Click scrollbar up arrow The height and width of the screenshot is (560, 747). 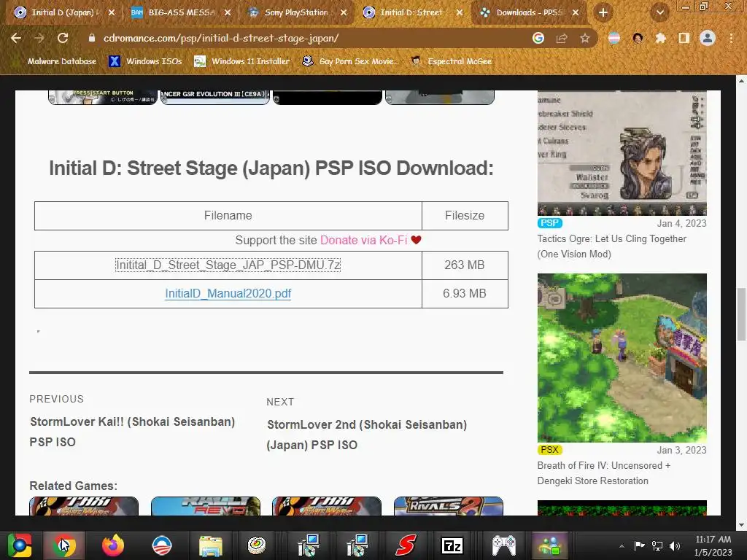pos(741,81)
